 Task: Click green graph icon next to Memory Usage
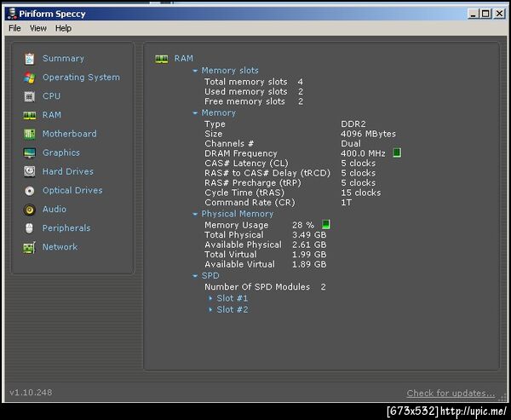tap(326, 224)
